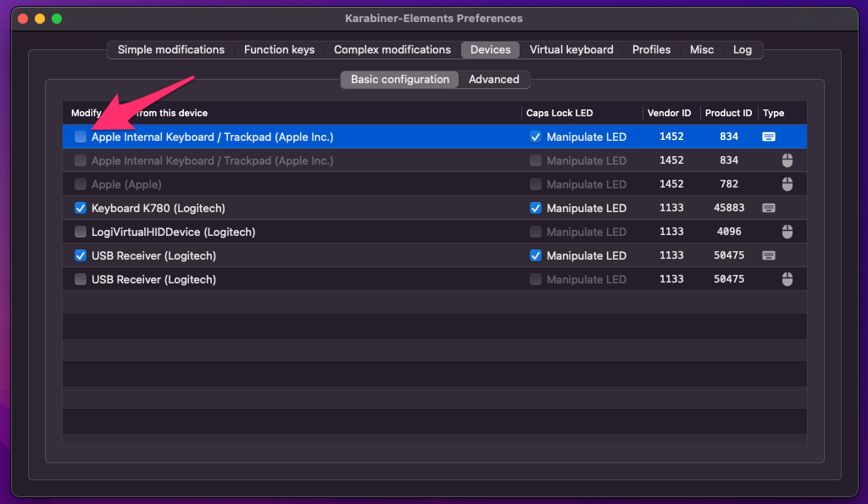The image size is (868, 504).
Task: Close the Karabiner-Elements Preferences window
Action: 23,19
